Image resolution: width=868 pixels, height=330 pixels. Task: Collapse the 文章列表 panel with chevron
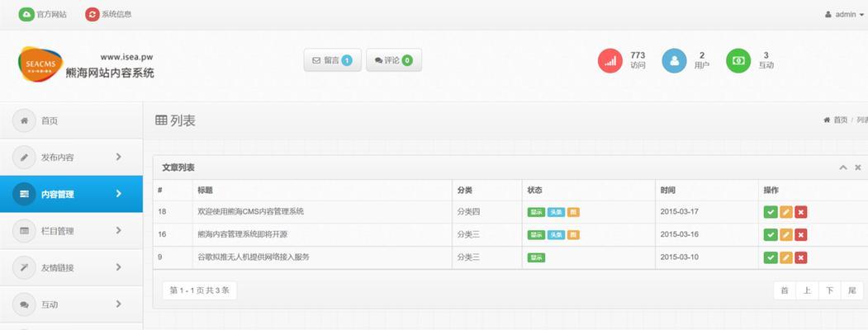point(843,167)
